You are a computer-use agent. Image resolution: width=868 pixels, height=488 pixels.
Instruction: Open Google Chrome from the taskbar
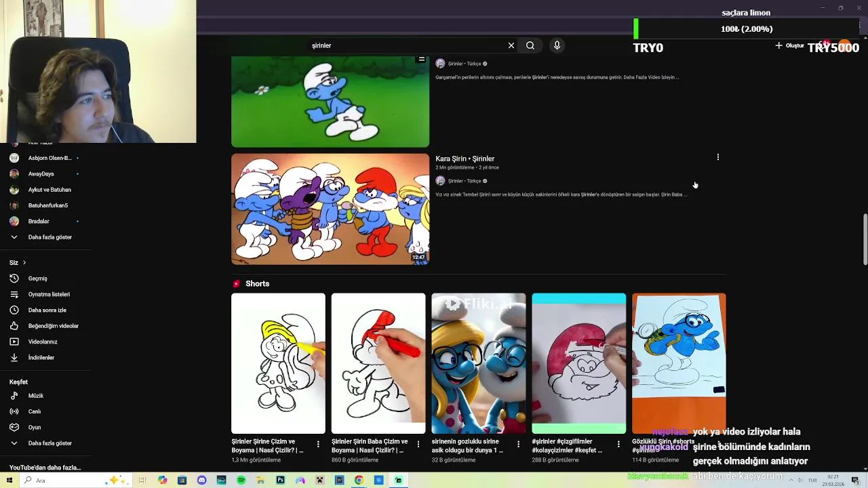click(359, 481)
